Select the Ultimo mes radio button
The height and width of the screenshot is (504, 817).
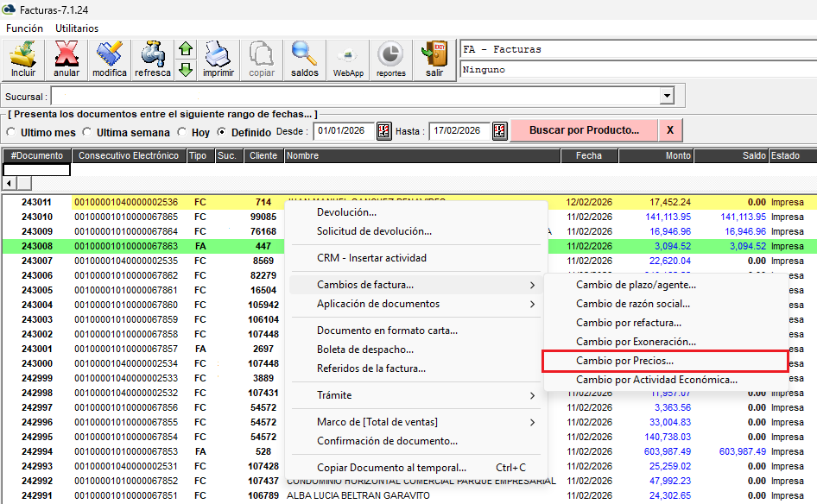point(12,132)
